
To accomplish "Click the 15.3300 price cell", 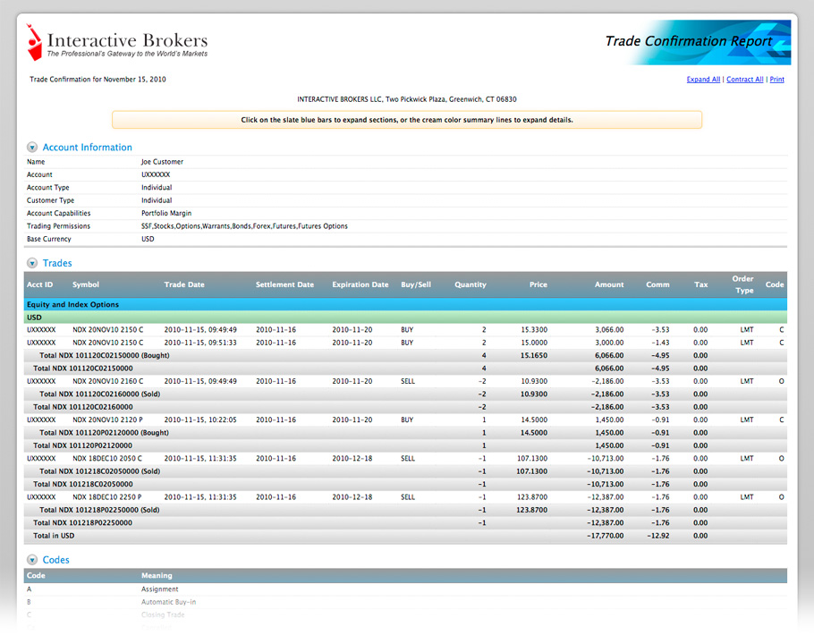I will (534, 329).
